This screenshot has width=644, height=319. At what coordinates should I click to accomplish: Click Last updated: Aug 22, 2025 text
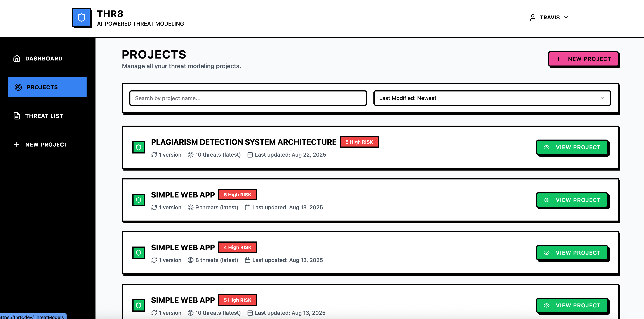(290, 155)
